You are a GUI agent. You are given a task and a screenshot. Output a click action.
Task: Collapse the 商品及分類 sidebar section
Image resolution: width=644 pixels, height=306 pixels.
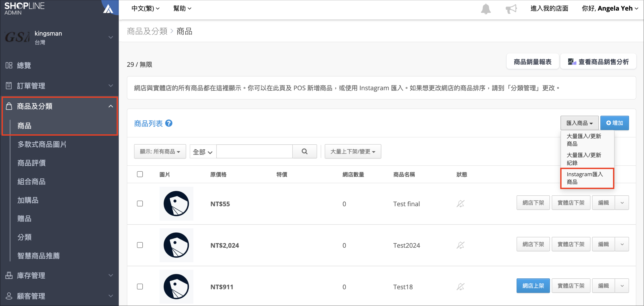[x=111, y=106]
